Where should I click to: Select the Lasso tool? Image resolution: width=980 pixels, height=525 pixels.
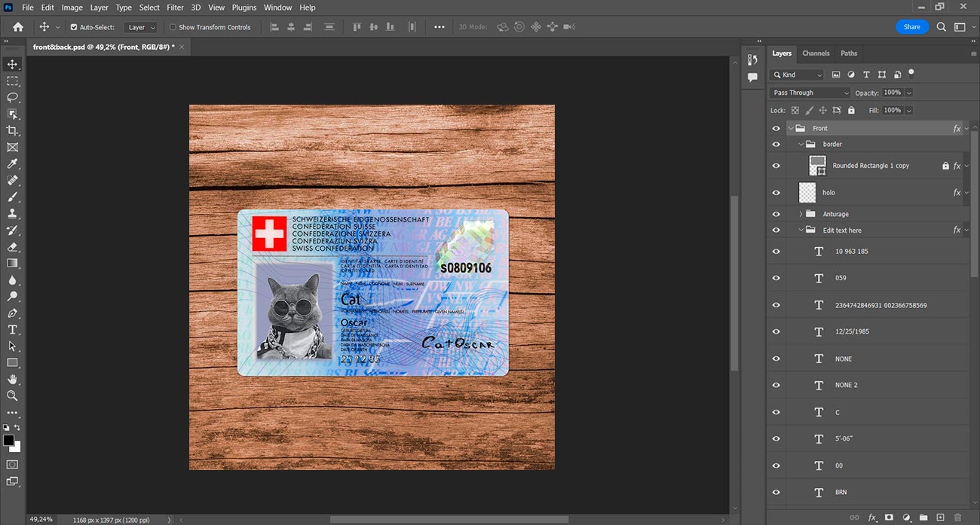(13, 97)
